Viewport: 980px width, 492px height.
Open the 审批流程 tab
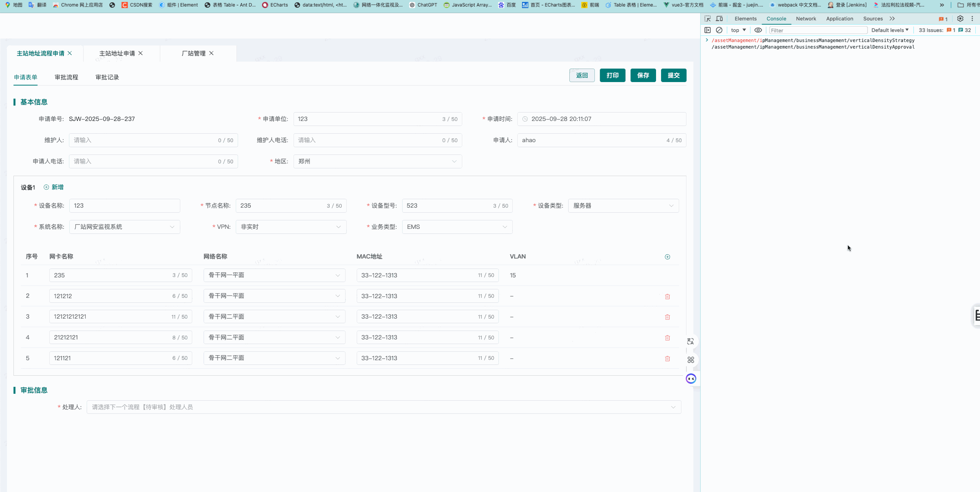(66, 77)
